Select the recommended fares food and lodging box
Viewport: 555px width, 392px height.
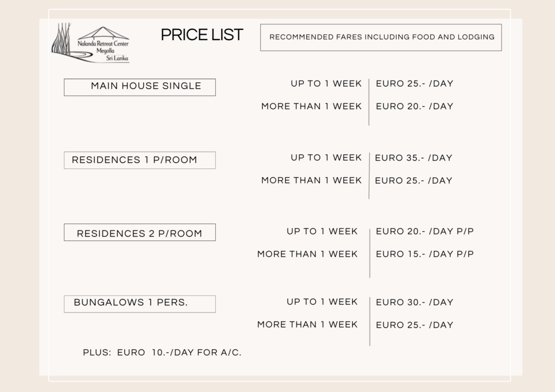(381, 37)
